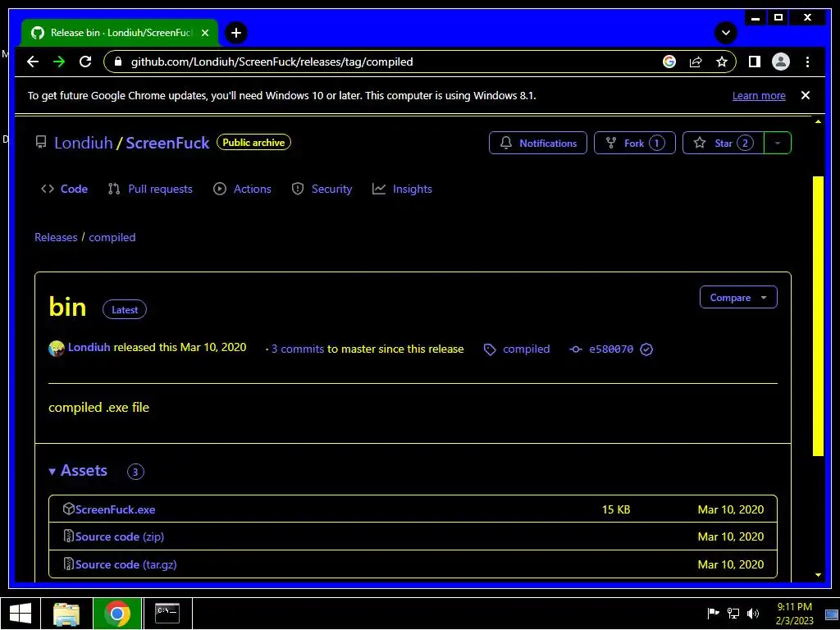This screenshot has width=840, height=630.
Task: Go to the Releases breadcrumb link
Action: point(56,237)
